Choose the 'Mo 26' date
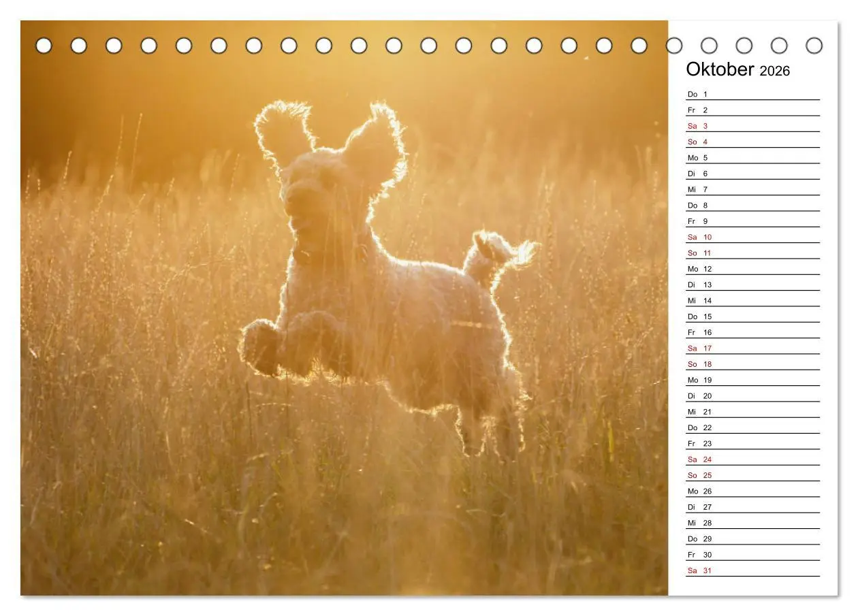 click(x=752, y=491)
